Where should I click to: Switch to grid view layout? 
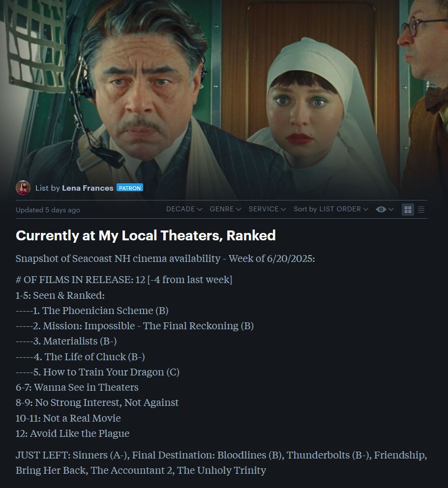408,210
